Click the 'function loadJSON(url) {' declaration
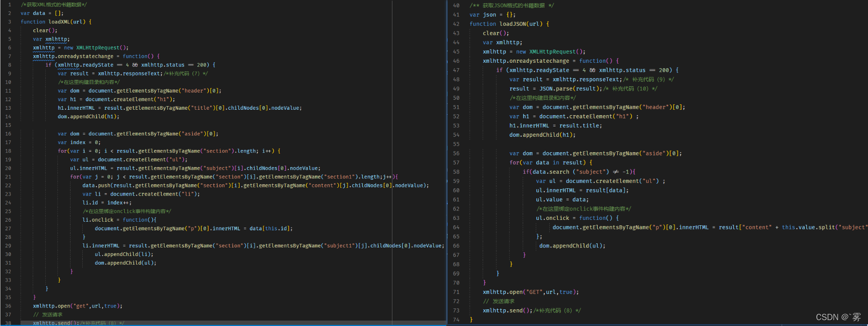868x326 pixels. tap(509, 24)
